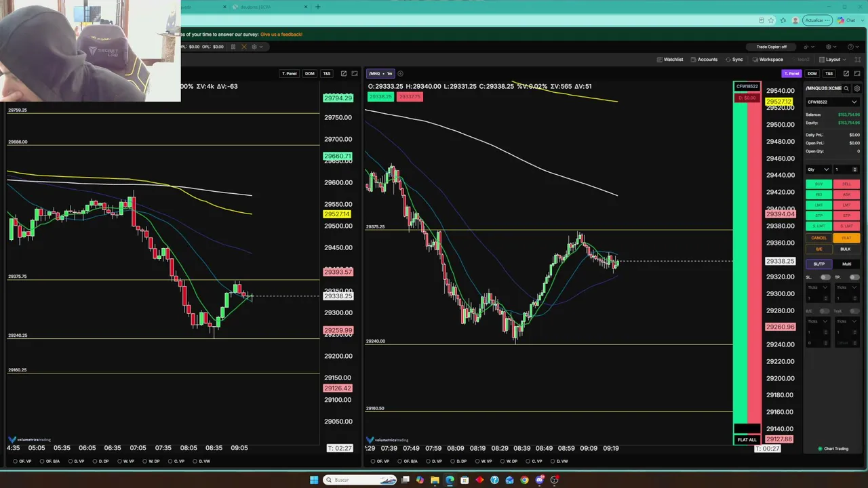
Task: Click the green bid ladder column
Action: coord(741,263)
